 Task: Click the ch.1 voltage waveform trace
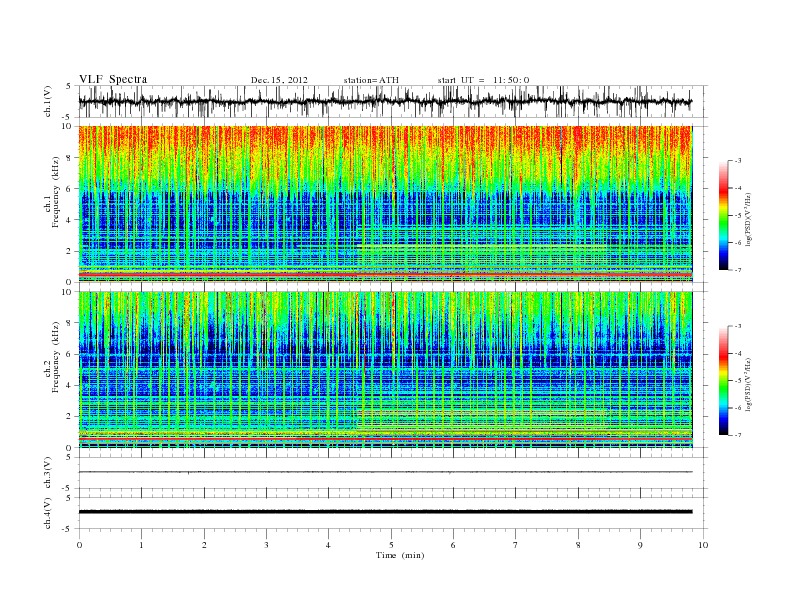point(385,101)
